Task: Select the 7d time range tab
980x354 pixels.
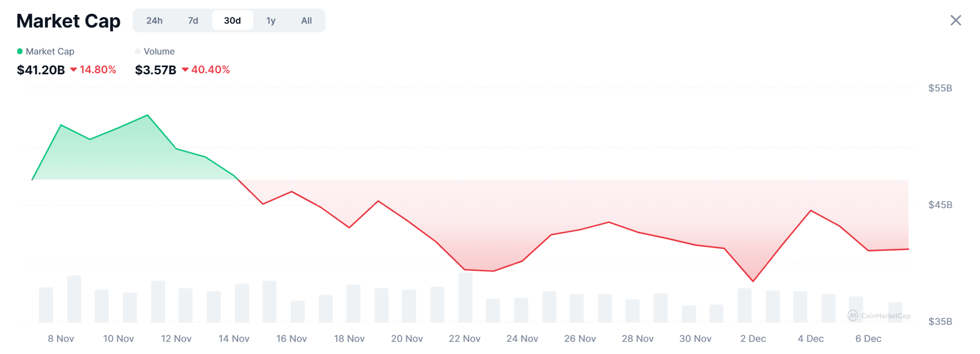Action: click(193, 20)
